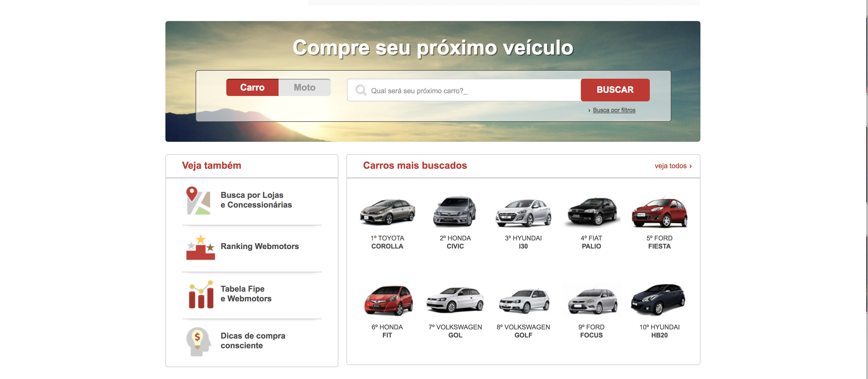868x379 pixels.
Task: Select the red Ford Fiesta image
Action: 659,212
